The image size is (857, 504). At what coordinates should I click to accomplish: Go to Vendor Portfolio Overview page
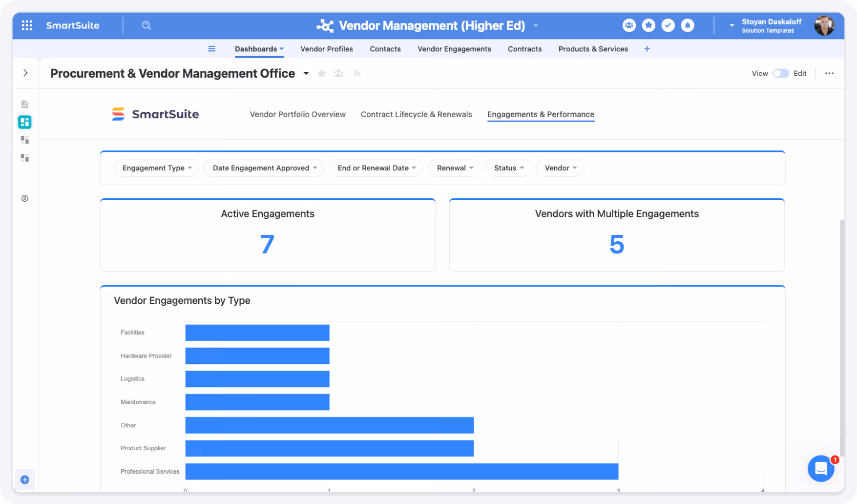point(298,114)
